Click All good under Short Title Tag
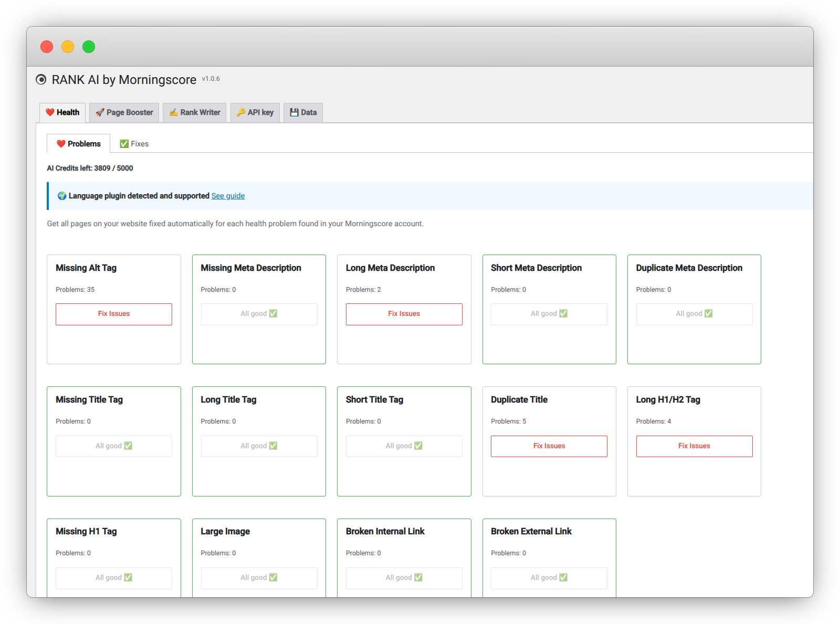840x624 pixels. 404,446
